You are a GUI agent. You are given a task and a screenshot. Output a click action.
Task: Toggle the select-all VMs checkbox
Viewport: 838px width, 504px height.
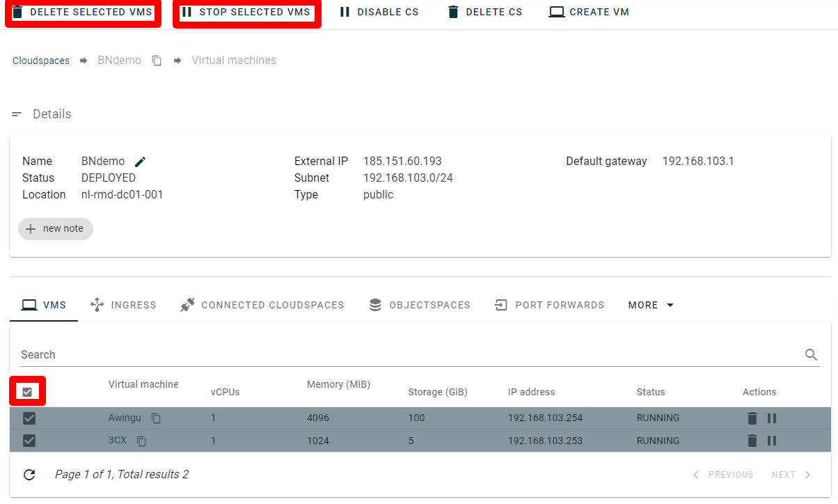pos(27,392)
